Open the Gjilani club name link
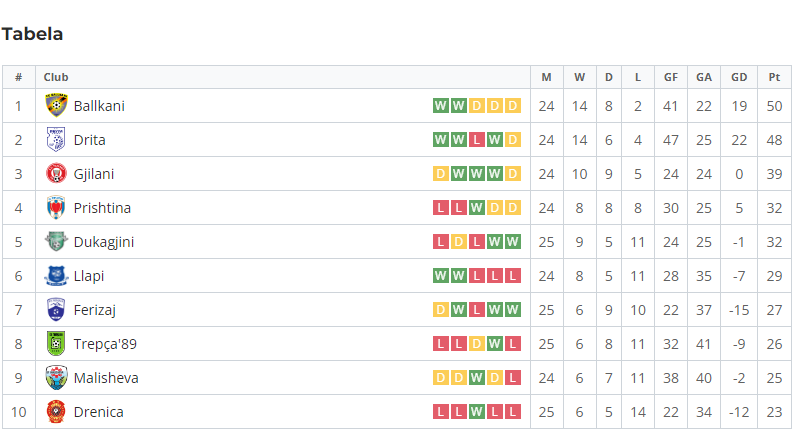Image resolution: width=800 pixels, height=439 pixels. point(94,174)
